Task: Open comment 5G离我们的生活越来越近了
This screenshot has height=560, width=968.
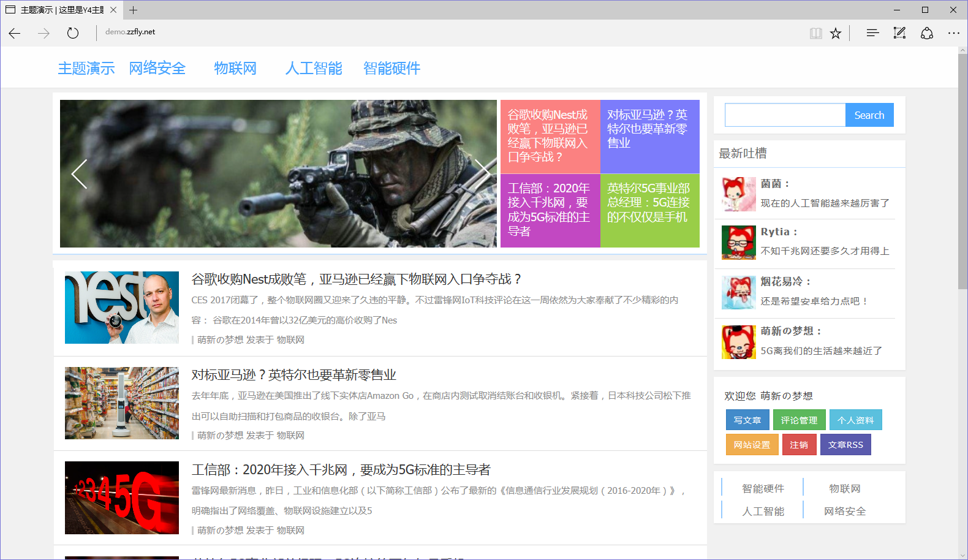Action: point(822,350)
